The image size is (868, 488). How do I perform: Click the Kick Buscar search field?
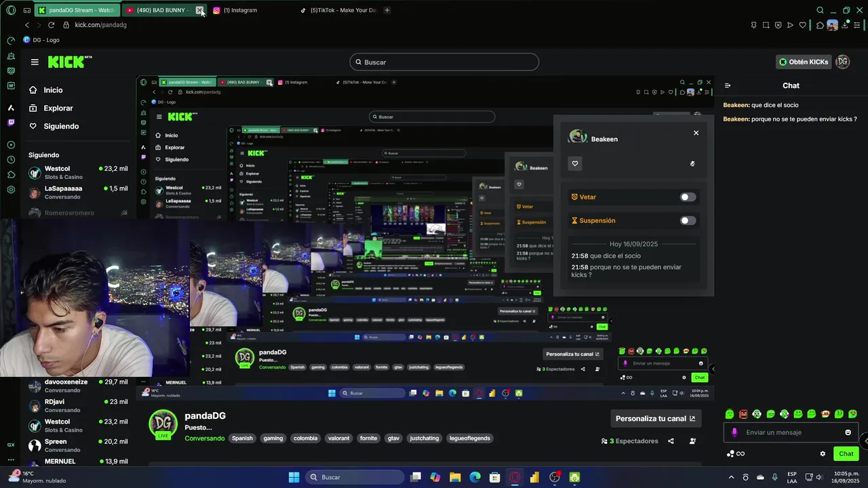[444, 62]
